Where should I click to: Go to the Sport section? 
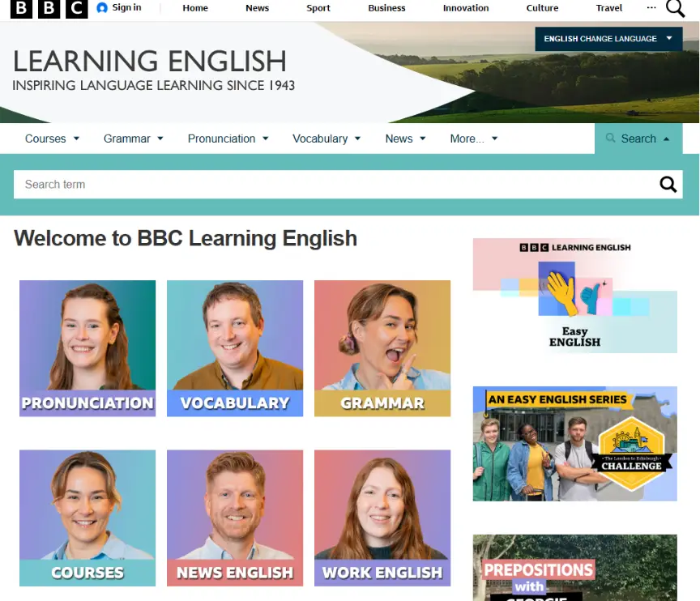coord(318,8)
